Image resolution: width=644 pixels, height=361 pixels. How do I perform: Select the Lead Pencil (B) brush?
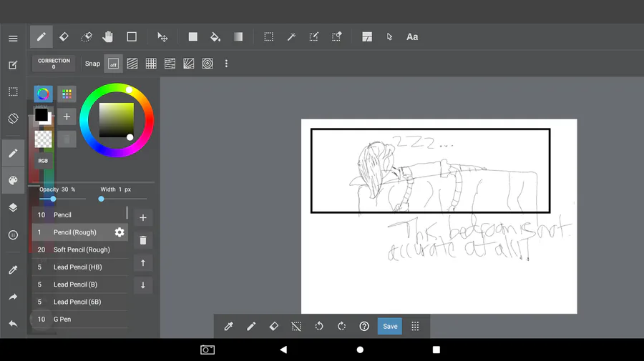click(80, 285)
